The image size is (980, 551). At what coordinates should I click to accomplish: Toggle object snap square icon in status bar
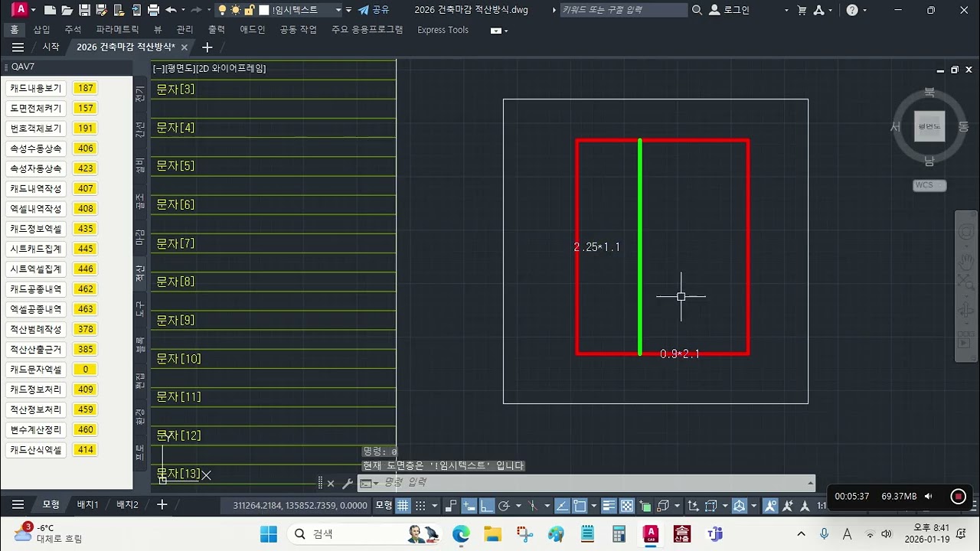[x=580, y=506]
